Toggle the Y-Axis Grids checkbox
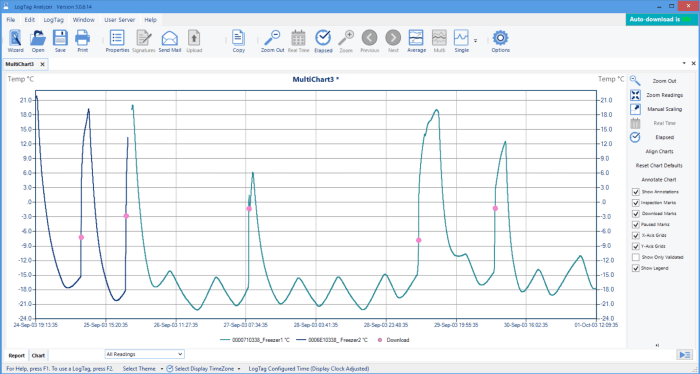The width and height of the screenshot is (700, 374). tap(636, 246)
